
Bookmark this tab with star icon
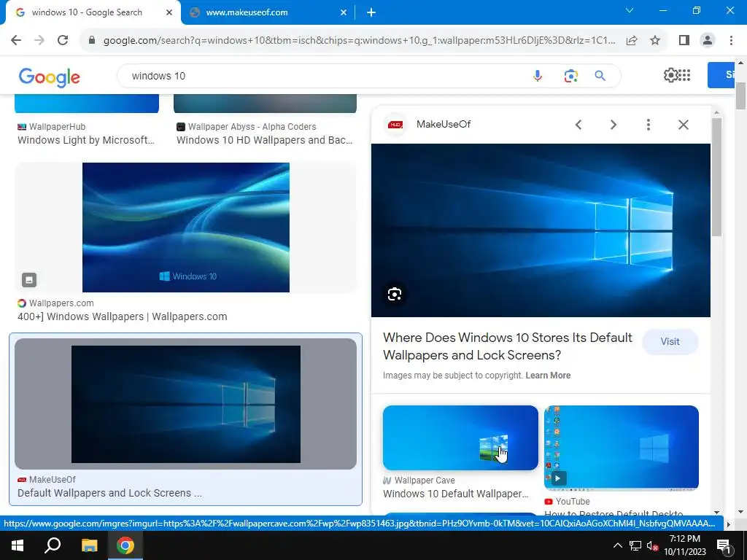click(655, 41)
